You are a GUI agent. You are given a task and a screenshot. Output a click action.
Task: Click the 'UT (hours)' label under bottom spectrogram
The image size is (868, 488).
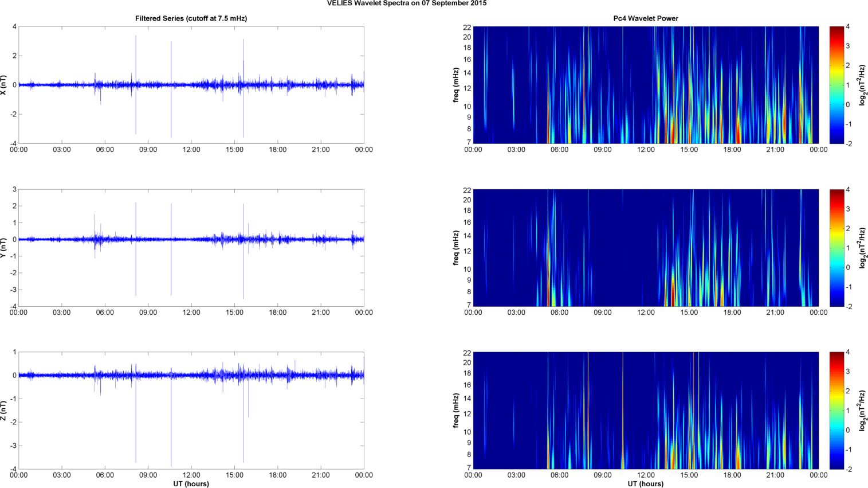click(x=646, y=483)
